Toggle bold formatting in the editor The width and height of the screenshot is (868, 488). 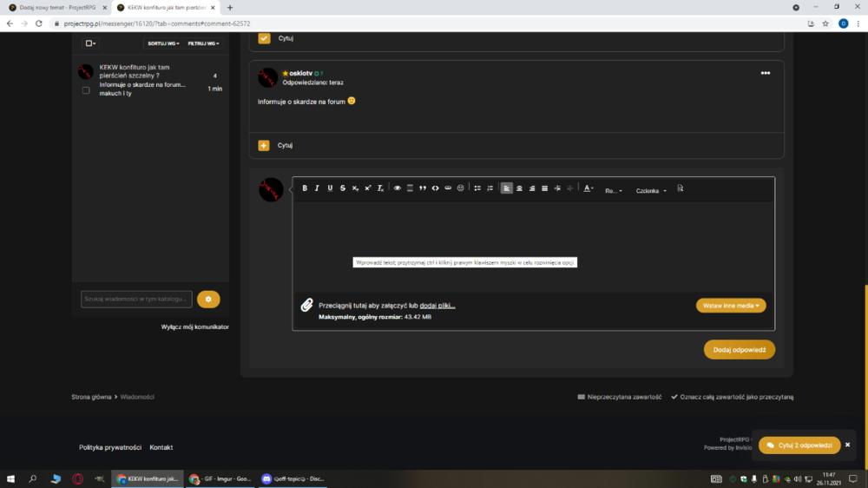coord(305,188)
